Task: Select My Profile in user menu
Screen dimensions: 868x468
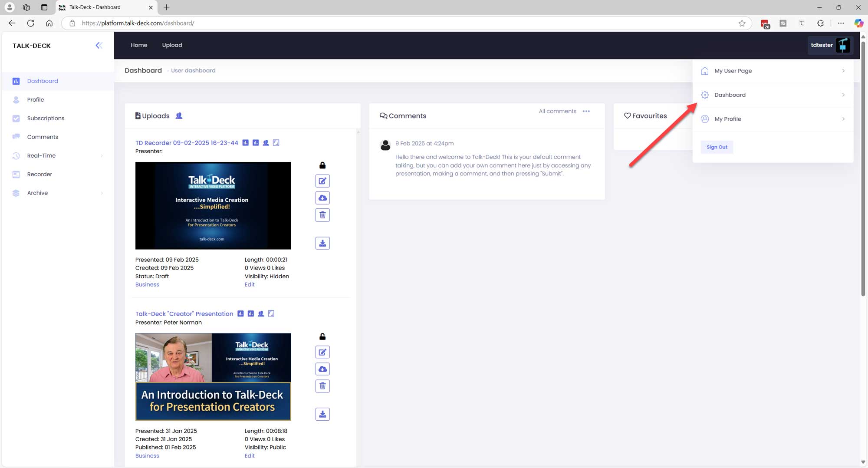Action: click(x=728, y=119)
